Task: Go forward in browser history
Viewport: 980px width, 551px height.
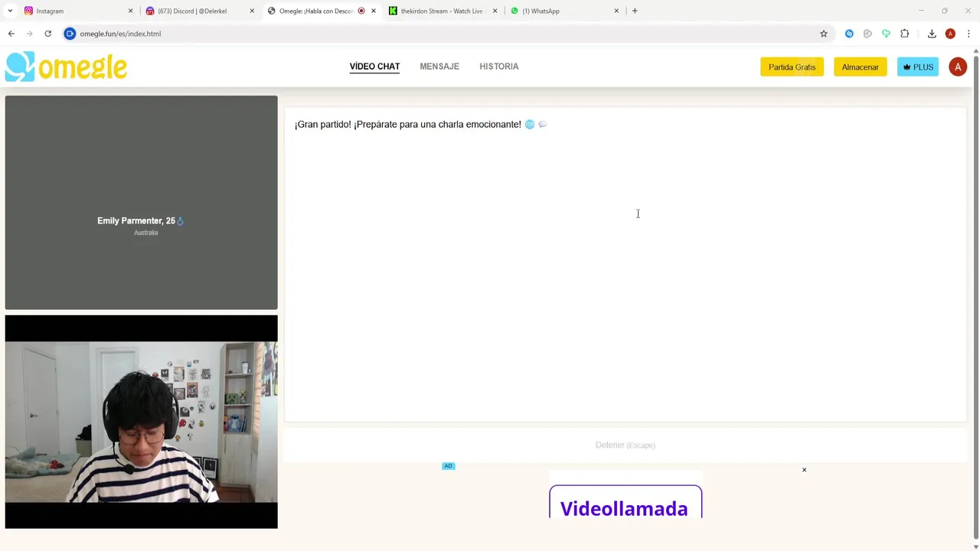Action: pos(29,34)
